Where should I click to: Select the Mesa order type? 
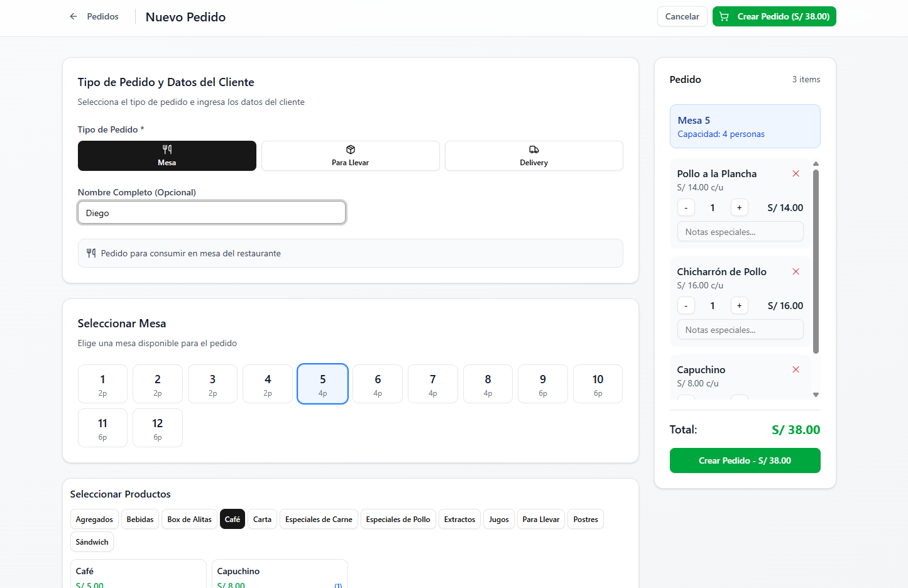click(167, 156)
